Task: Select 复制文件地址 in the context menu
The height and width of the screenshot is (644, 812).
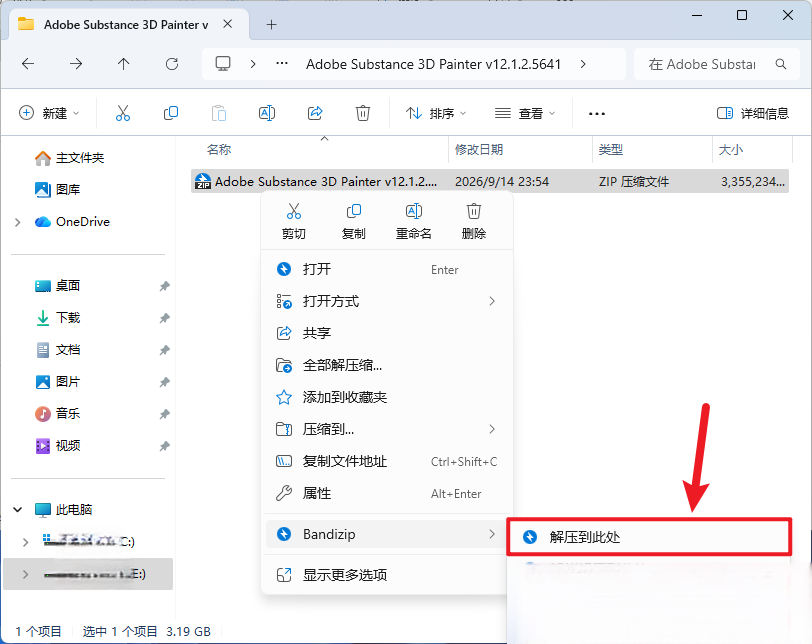Action: (x=387, y=461)
